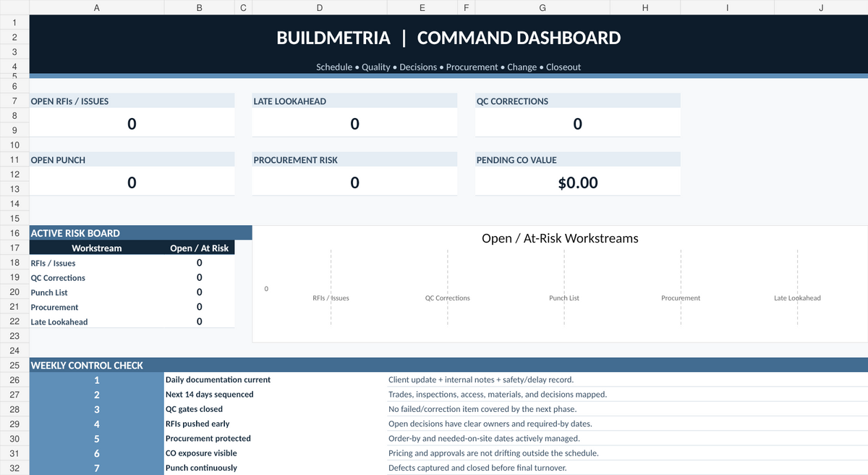This screenshot has height=475, width=868.
Task: Select the $0.00 pending CO value cell
Action: [x=577, y=182]
